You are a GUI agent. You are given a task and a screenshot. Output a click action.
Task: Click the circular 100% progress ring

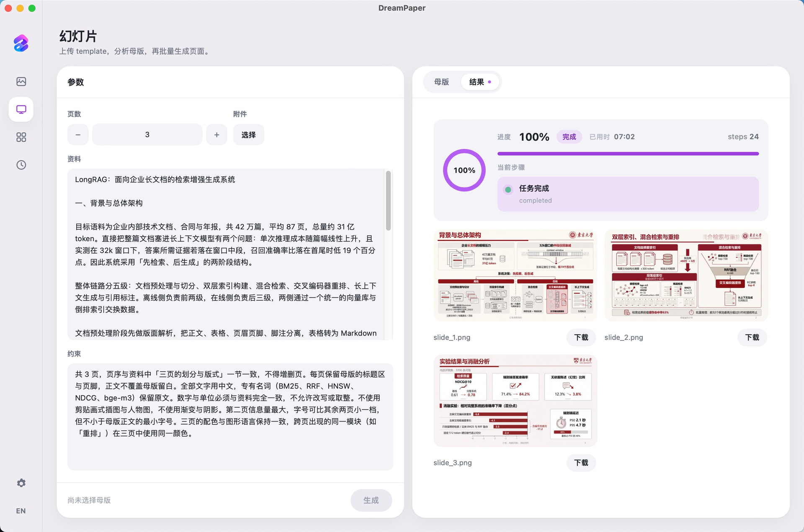pos(464,170)
